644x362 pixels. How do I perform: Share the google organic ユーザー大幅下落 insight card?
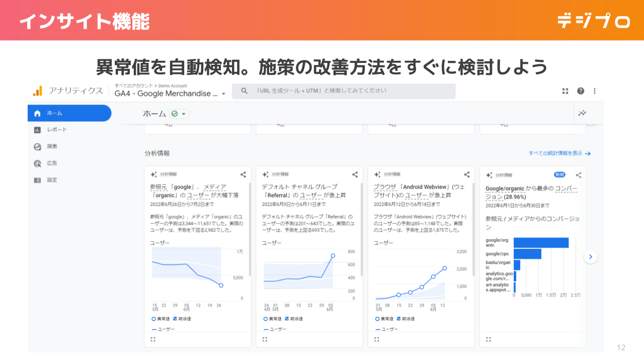pyautogui.click(x=243, y=175)
